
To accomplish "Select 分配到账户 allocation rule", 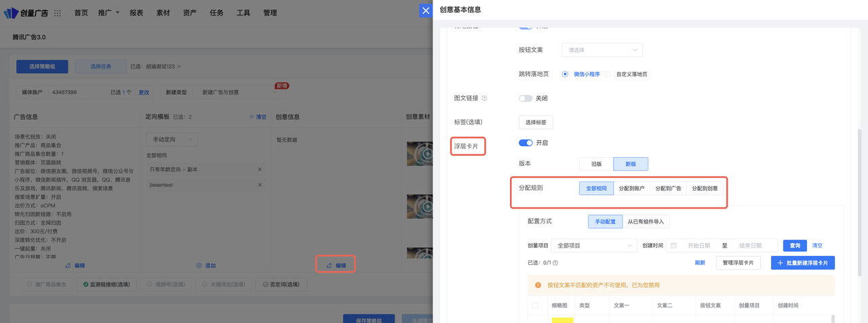I will (631, 188).
